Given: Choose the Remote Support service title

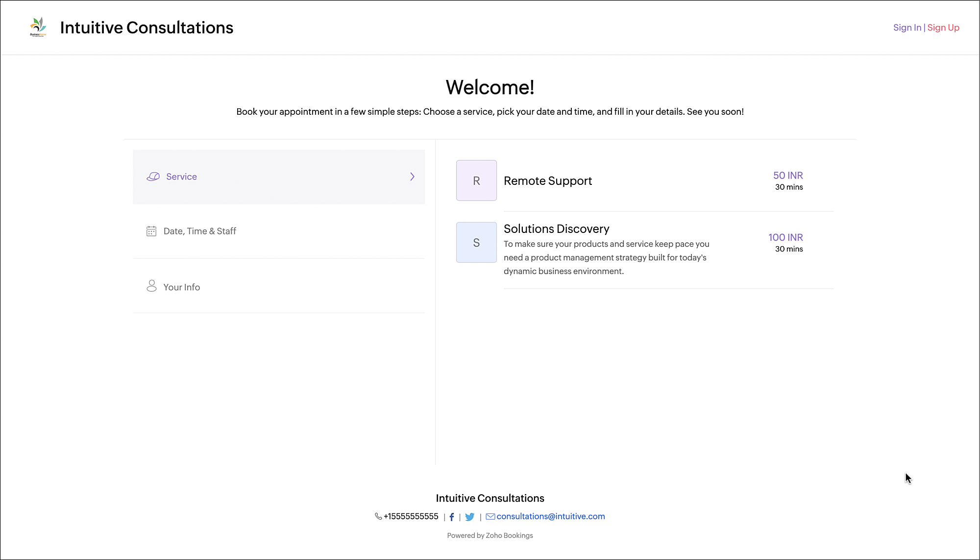Looking at the screenshot, I should tap(548, 181).
